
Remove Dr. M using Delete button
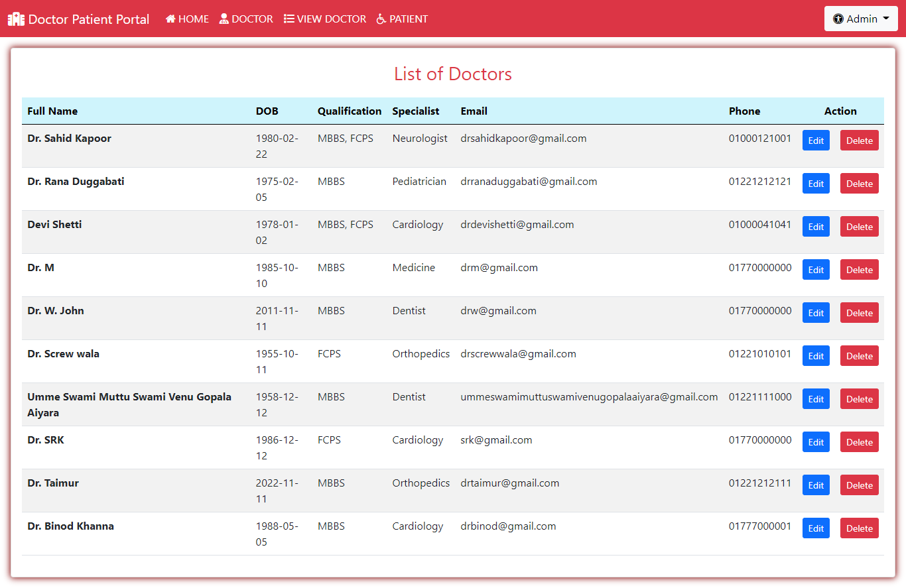859,270
